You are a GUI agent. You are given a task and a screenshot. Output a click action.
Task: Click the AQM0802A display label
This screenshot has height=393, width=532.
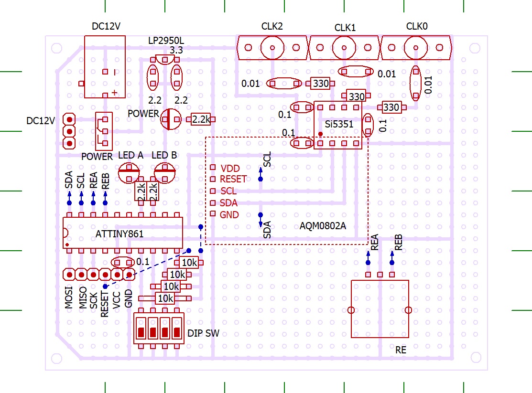(323, 226)
